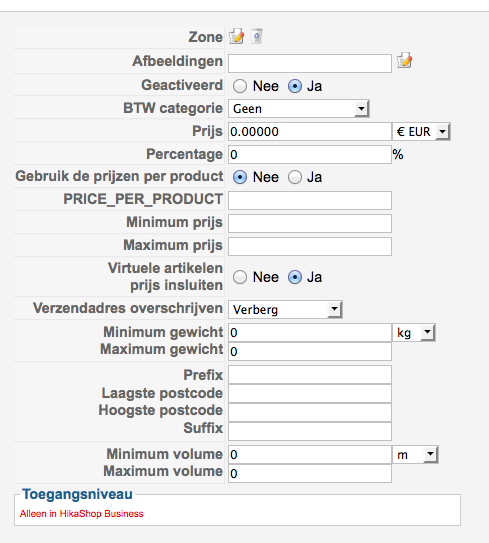This screenshot has width=489, height=543.
Task: Expand the Verzendadres overschrijven dropdown
Action: point(285,310)
